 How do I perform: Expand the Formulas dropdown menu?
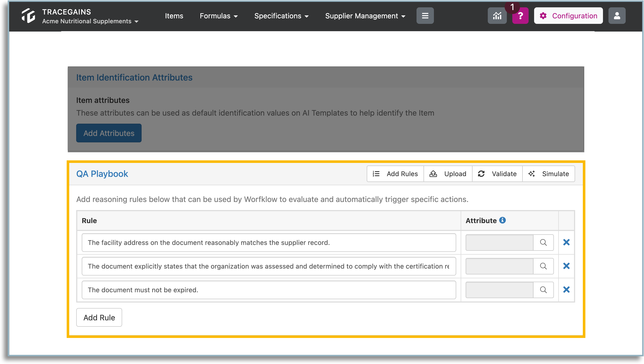click(x=219, y=16)
